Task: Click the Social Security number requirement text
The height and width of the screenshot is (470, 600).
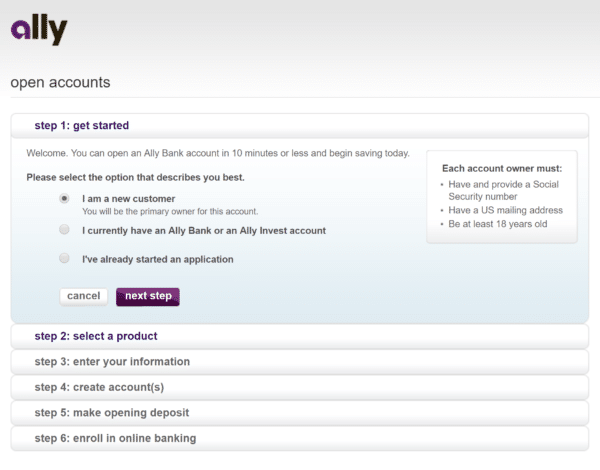Action: [503, 190]
